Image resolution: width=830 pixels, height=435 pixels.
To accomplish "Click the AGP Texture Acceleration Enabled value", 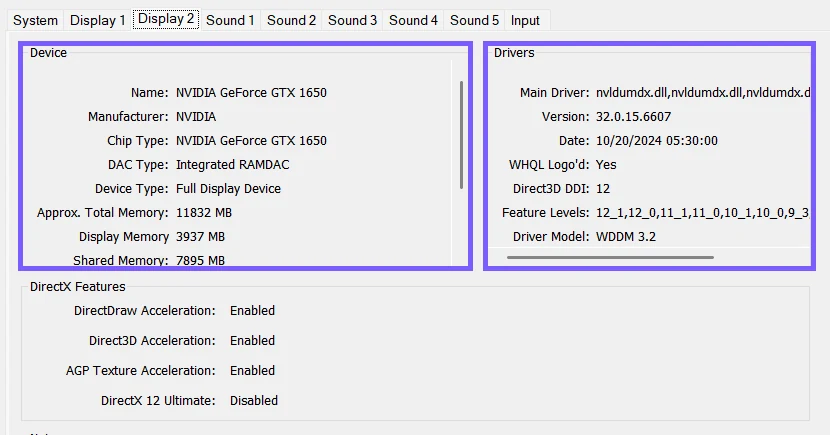I will [252, 370].
